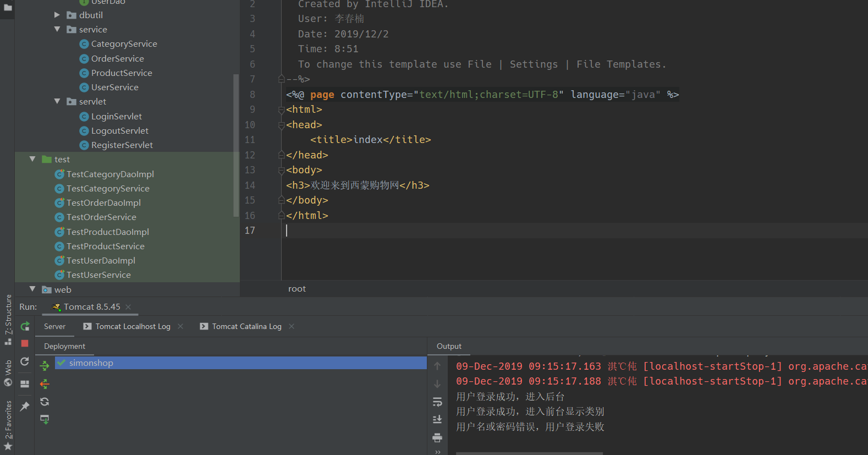Open CategoryService class

click(124, 44)
